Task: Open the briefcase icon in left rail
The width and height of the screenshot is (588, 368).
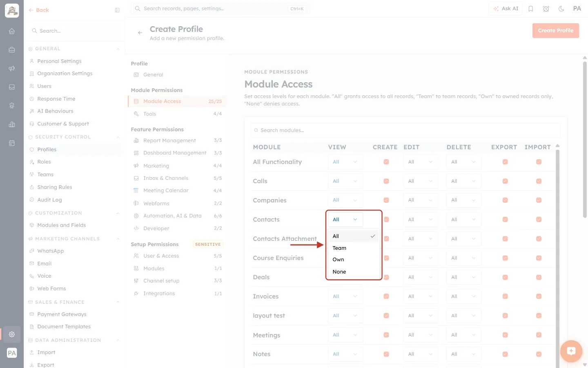Action: pyautogui.click(x=12, y=49)
